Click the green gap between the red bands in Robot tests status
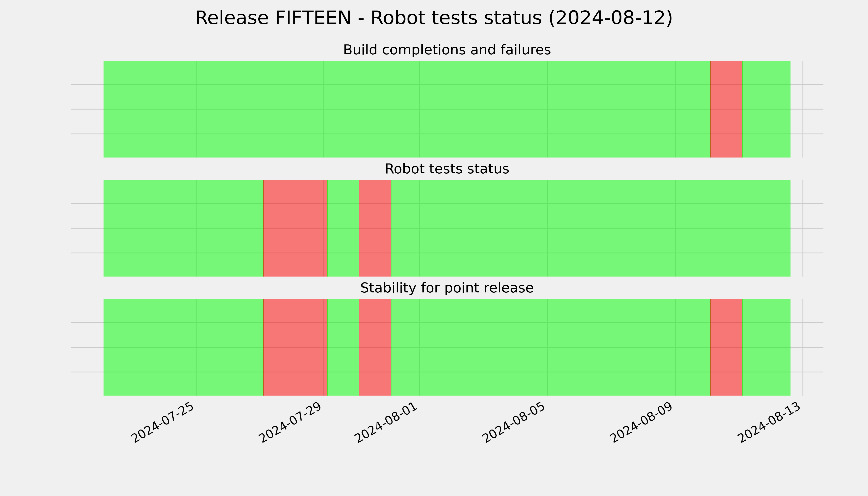868x496 pixels. tap(343, 228)
